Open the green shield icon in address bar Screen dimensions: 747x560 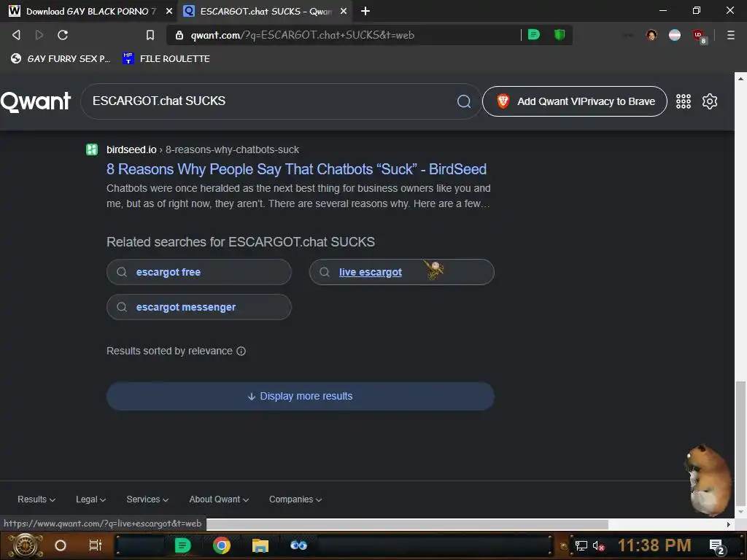coord(560,34)
